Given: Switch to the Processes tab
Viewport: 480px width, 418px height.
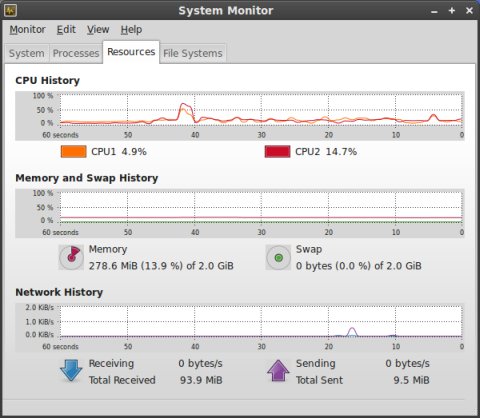Looking at the screenshot, I should [x=76, y=53].
